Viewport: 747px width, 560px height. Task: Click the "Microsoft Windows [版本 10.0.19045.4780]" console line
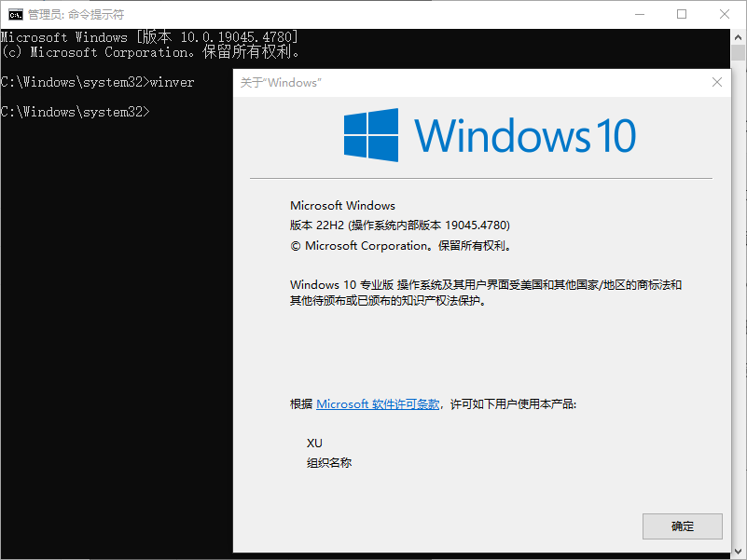coord(149,37)
